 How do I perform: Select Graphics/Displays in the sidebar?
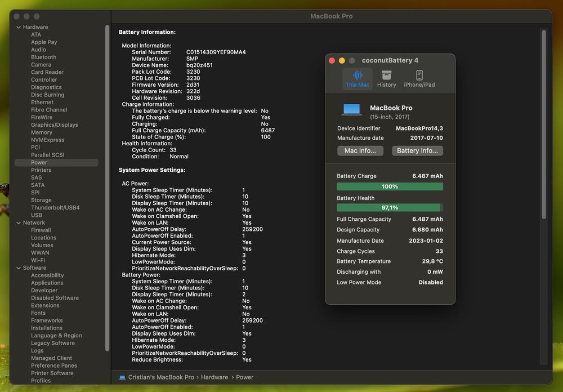[x=55, y=125]
